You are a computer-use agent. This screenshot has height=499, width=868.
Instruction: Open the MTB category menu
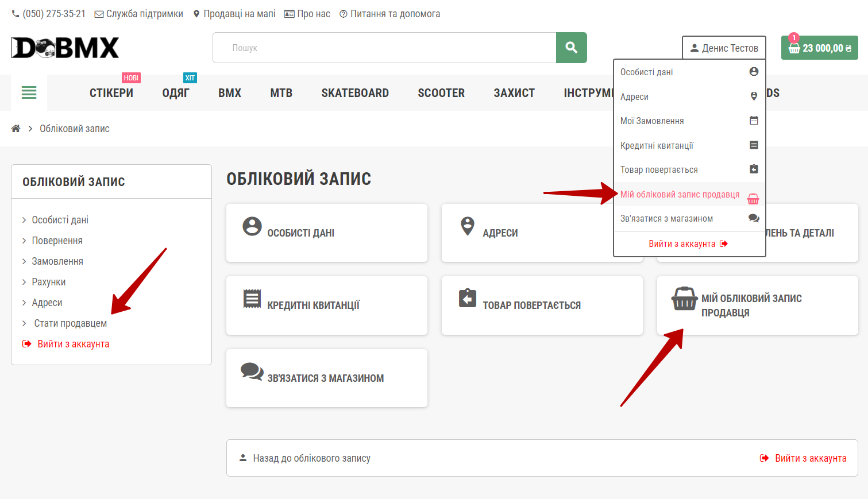(x=281, y=93)
